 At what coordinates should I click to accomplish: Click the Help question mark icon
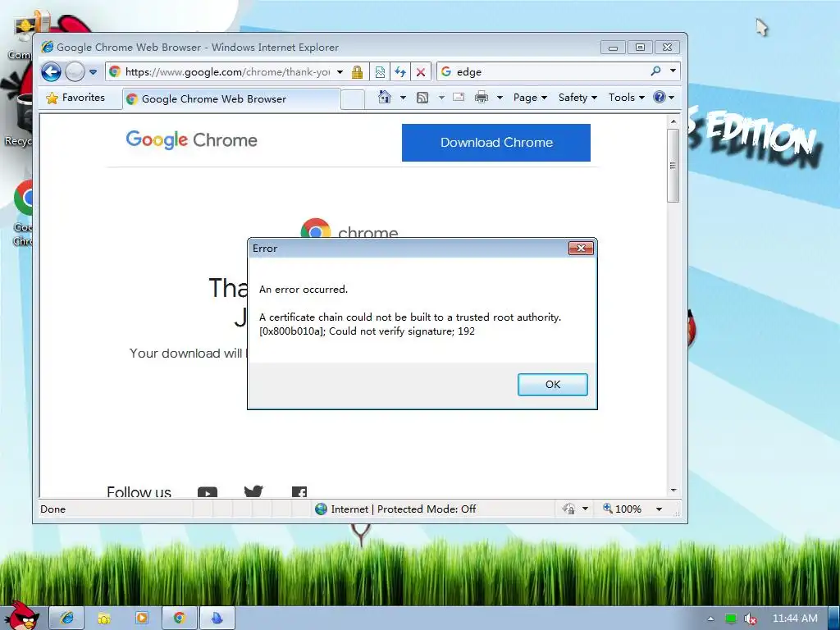(660, 97)
